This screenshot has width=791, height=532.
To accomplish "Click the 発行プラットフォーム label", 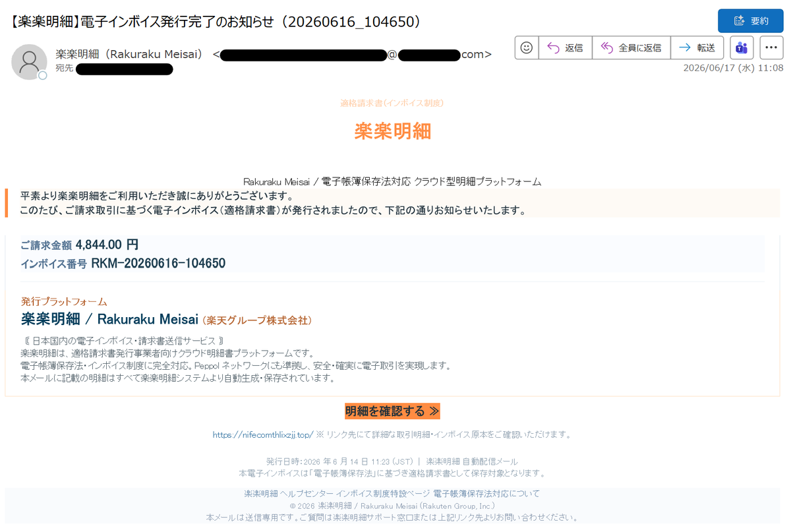I will pyautogui.click(x=64, y=301).
